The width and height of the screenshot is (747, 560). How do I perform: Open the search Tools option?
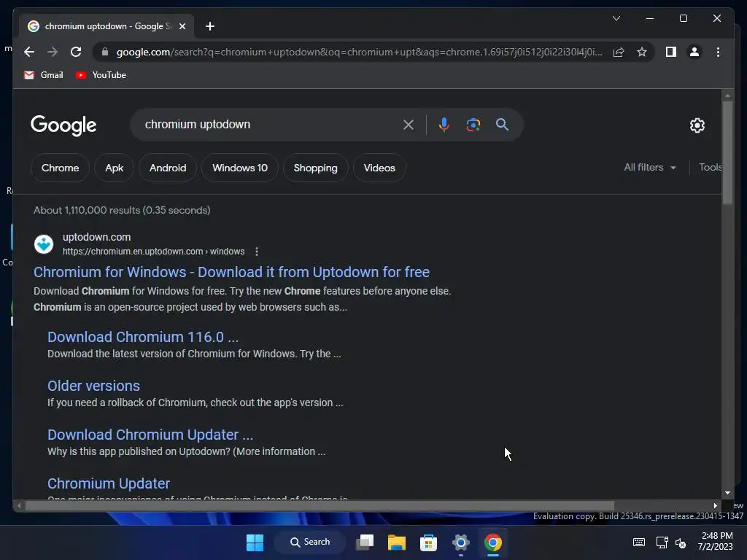coord(710,167)
